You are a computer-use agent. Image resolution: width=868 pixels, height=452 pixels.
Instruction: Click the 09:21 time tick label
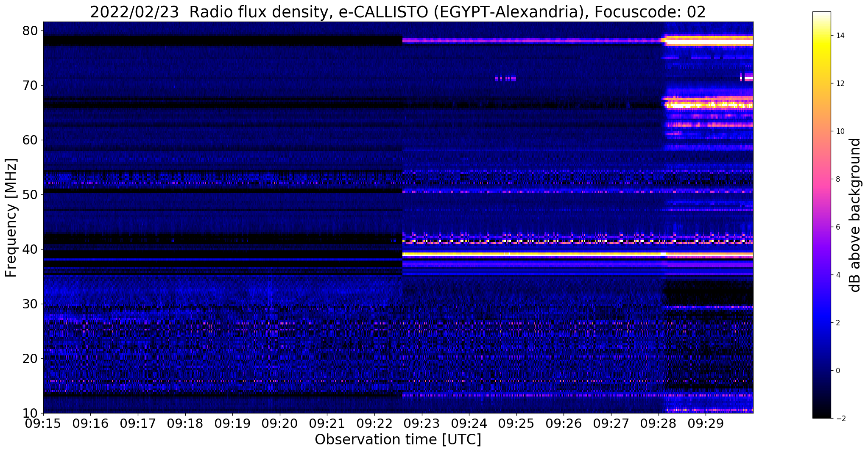(x=327, y=423)
